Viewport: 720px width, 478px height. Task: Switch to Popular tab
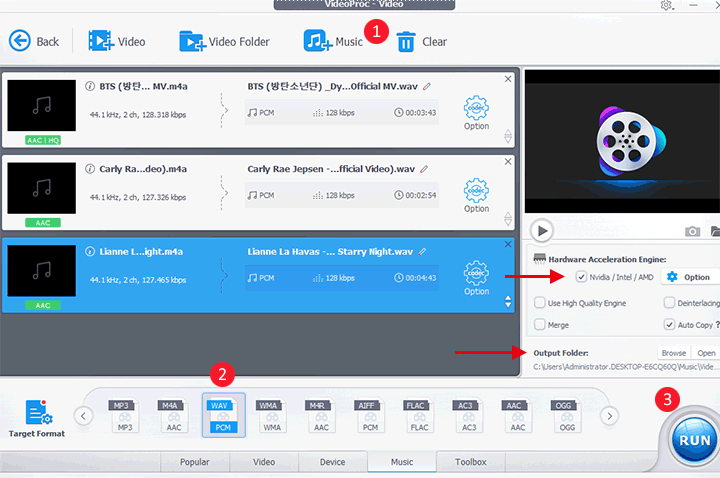pyautogui.click(x=195, y=461)
